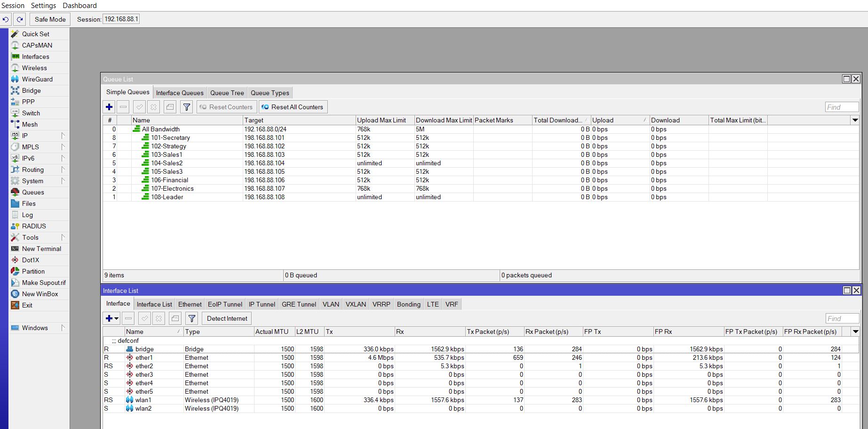
Task: Open the Wireless panel
Action: [x=34, y=68]
